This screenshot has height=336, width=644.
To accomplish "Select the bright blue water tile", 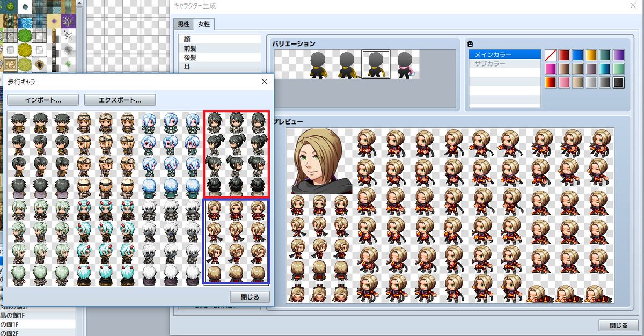I will pyautogui.click(x=25, y=21).
